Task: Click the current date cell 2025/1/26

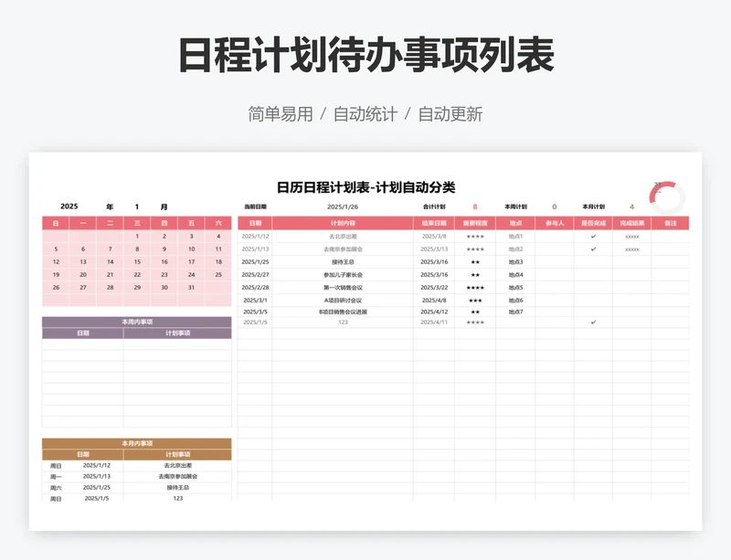Action: pyautogui.click(x=343, y=206)
